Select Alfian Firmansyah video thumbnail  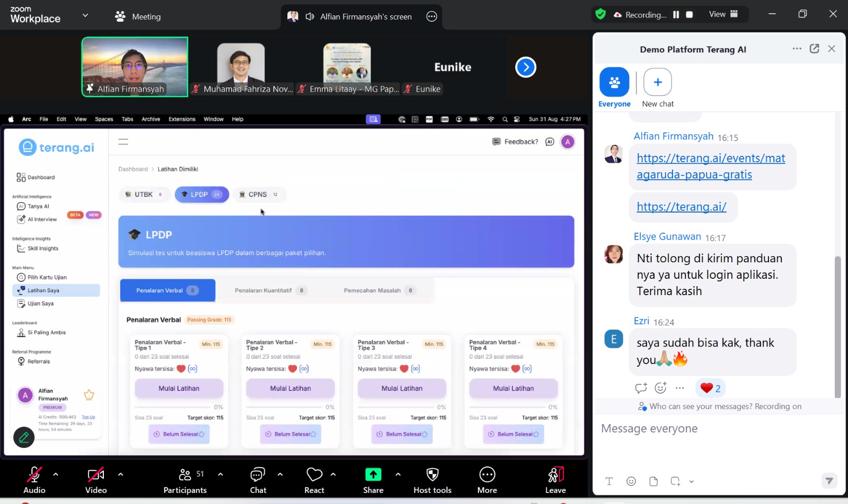click(135, 67)
